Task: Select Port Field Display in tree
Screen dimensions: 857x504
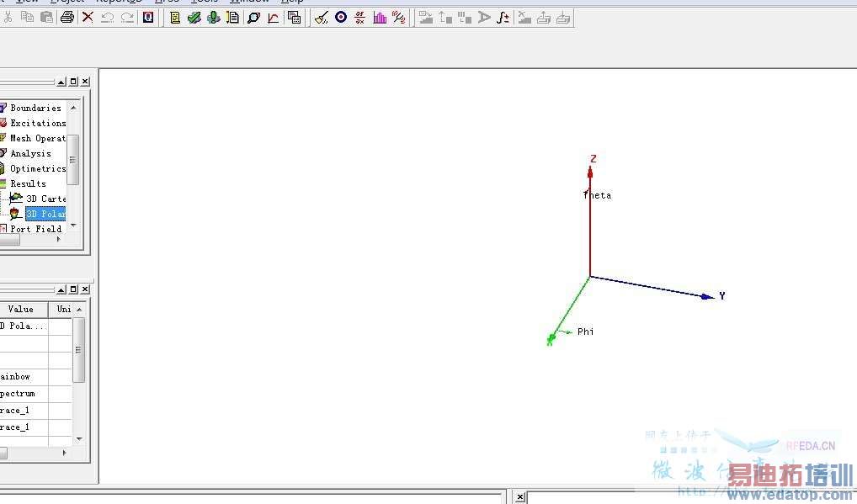Action: click(36, 229)
